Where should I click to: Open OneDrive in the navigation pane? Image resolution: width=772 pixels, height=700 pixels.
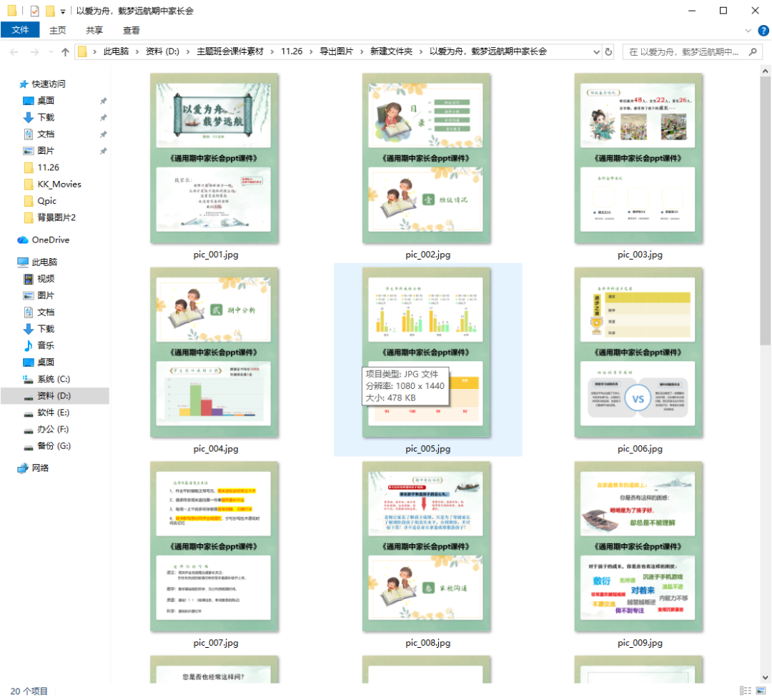50,240
